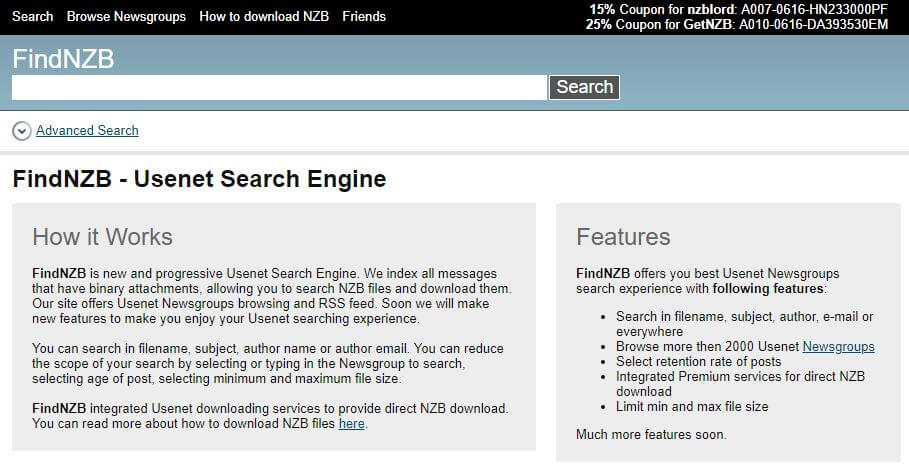Click 'Select retention rate of posts' item
Viewport: 909px width, 469px height.
[699, 362]
